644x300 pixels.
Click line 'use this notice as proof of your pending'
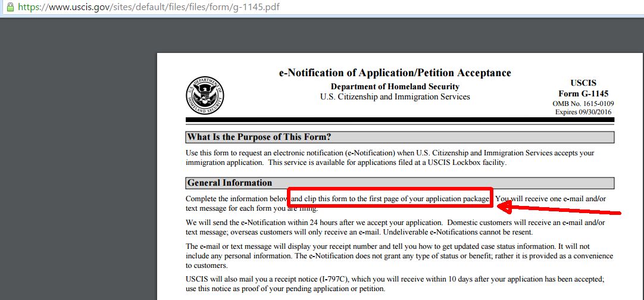tap(286, 289)
